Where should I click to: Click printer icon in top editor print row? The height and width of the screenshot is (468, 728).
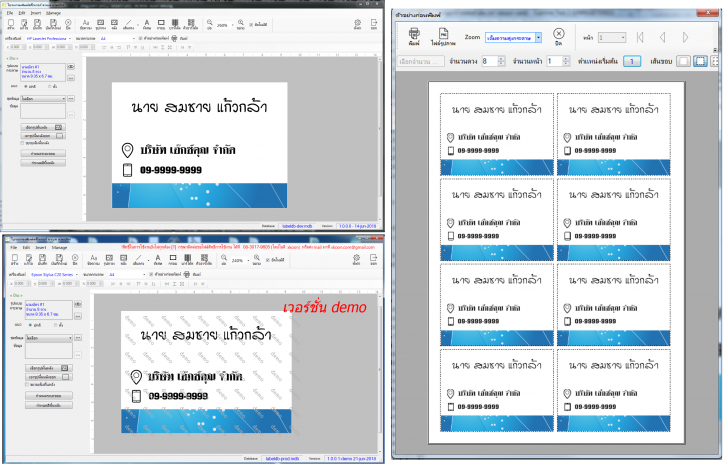click(x=174, y=39)
